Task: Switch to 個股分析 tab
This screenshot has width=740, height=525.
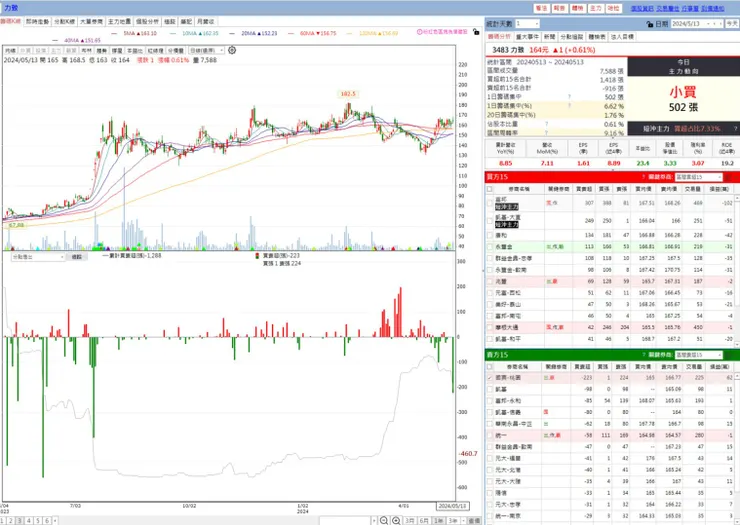Action: coord(148,22)
